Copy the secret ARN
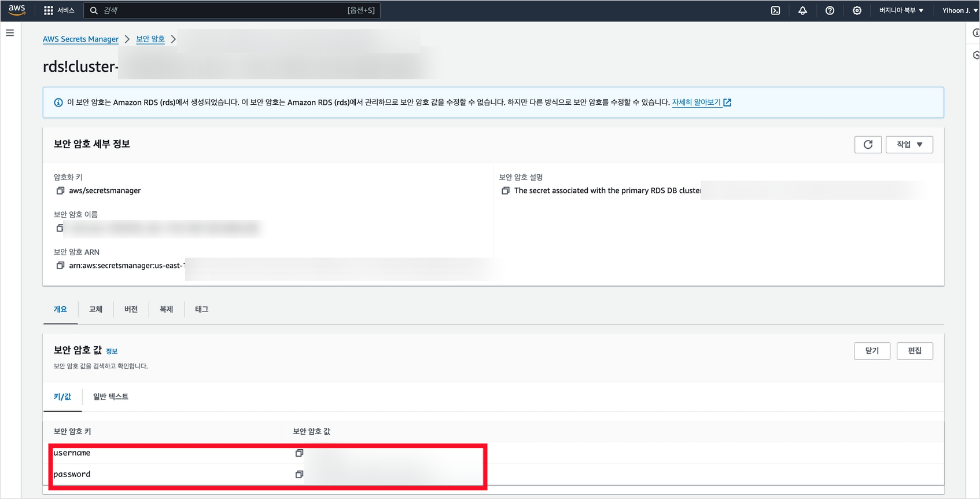The height and width of the screenshot is (499, 980). pos(60,265)
